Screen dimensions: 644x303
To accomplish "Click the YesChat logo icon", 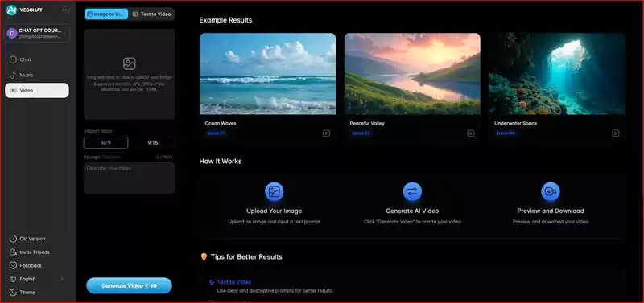I will pyautogui.click(x=11, y=10).
